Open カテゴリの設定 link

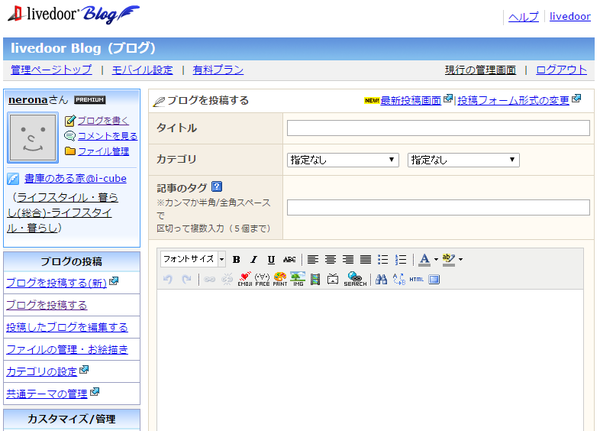(x=42, y=372)
